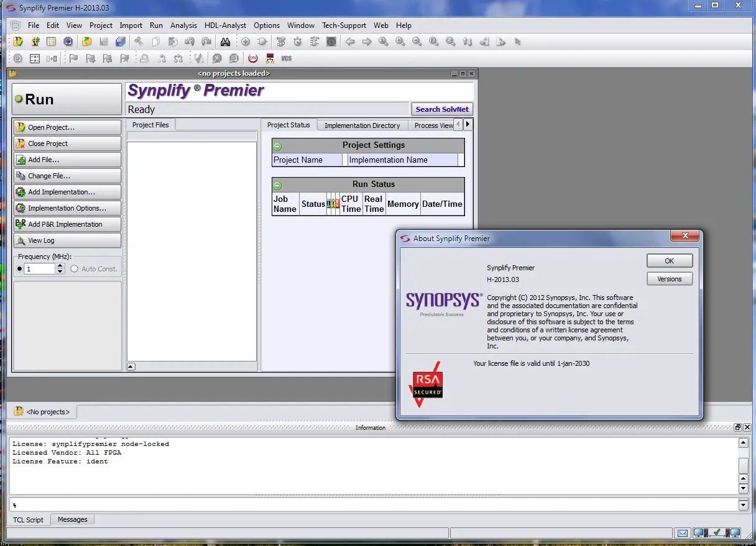This screenshot has height=546, width=756.
Task: Click the Implementation Options... button
Action: 67,208
